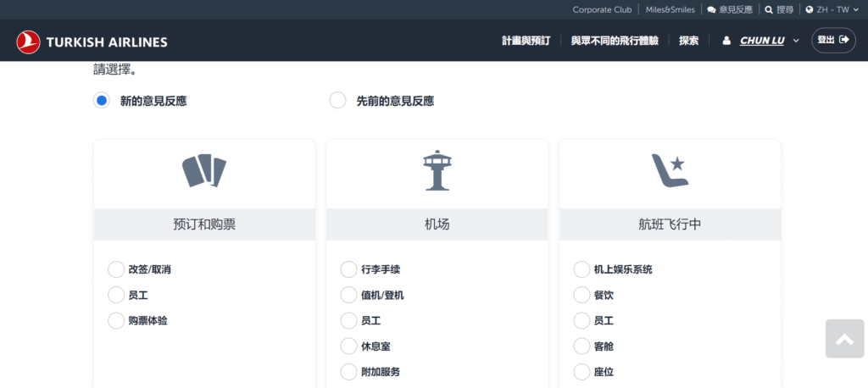Select the 先前的意見反應 radio button

[x=337, y=101]
